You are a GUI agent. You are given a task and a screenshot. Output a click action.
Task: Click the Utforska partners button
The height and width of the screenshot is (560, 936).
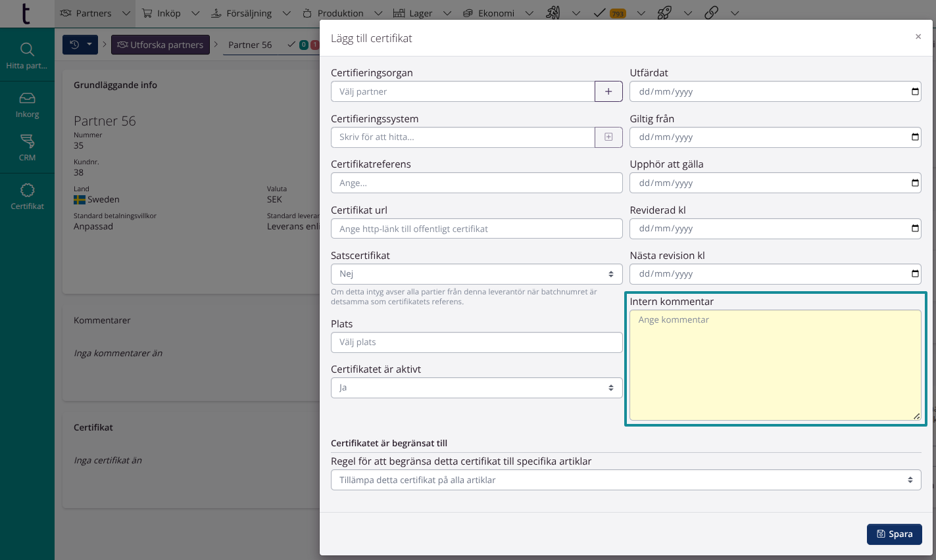tap(160, 45)
